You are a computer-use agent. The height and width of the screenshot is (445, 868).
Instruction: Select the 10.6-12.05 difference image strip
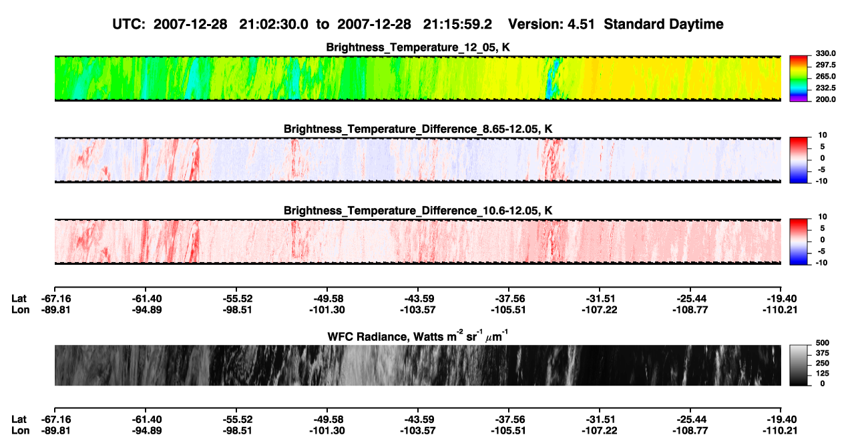coord(417,242)
